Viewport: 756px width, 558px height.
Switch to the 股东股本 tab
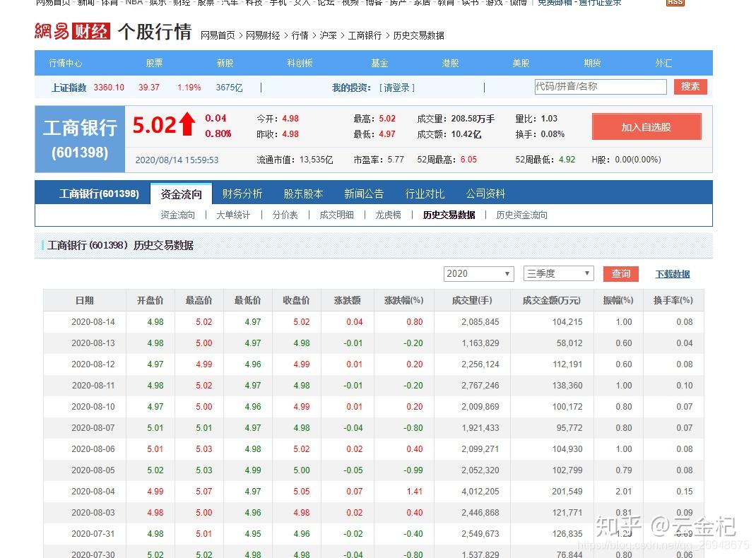pos(303,193)
